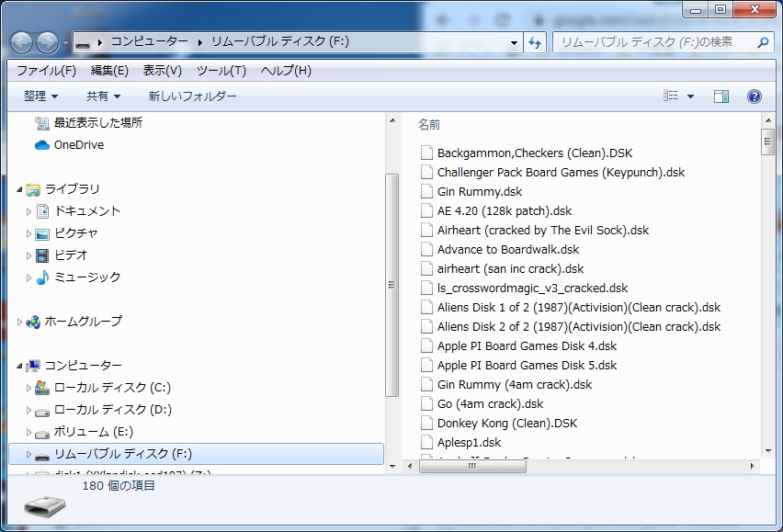
Task: Click the ライブラリ folder icon
Action: [x=33, y=189]
